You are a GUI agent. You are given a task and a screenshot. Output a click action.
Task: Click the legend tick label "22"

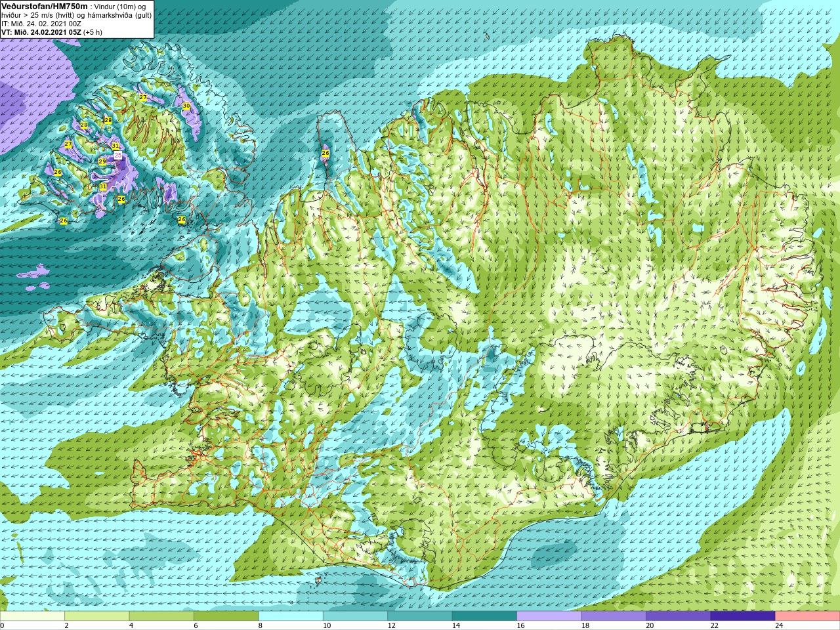pos(715,625)
